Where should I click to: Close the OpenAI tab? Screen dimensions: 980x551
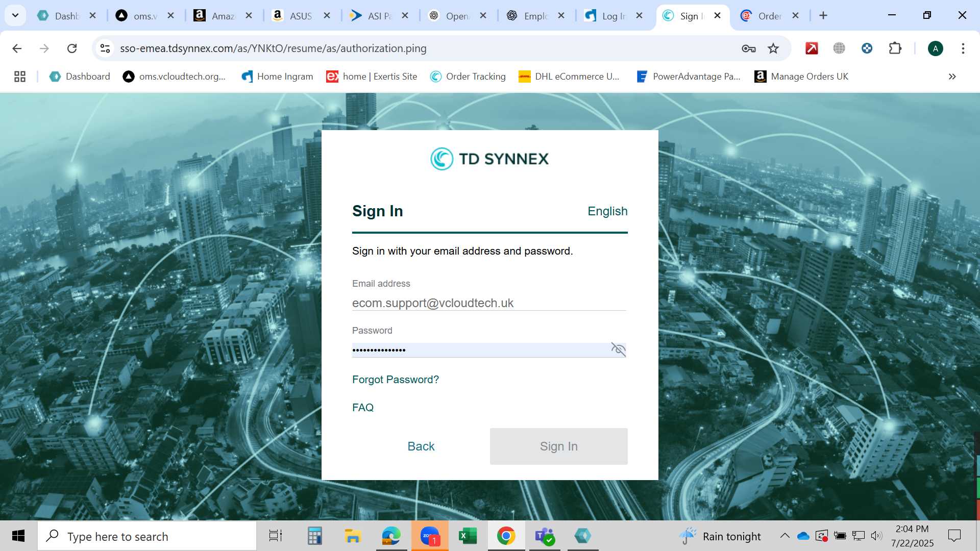(483, 16)
